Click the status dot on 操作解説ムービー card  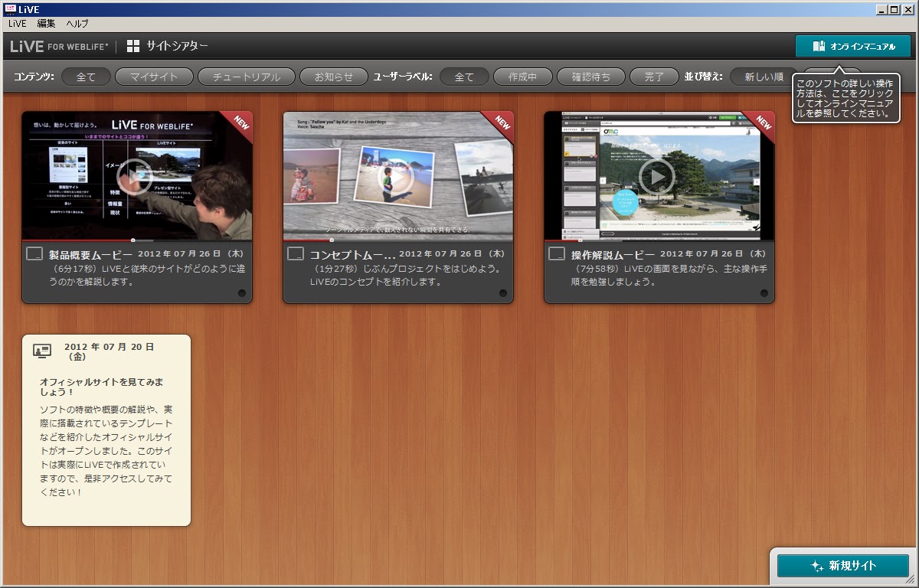pyautogui.click(x=764, y=293)
